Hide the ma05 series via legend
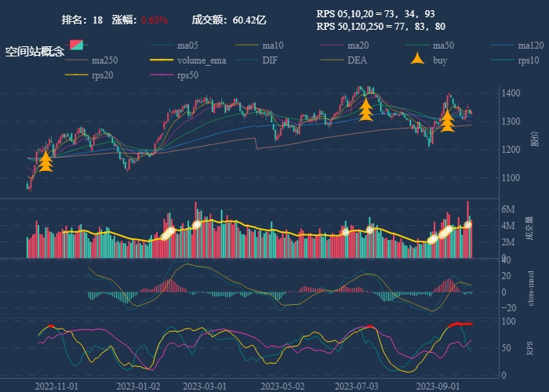This screenshot has height=392, width=549. pyautogui.click(x=187, y=45)
